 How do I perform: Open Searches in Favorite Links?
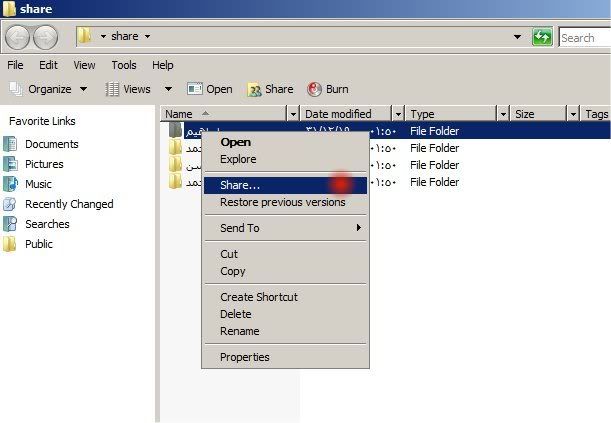pyautogui.click(x=37, y=224)
